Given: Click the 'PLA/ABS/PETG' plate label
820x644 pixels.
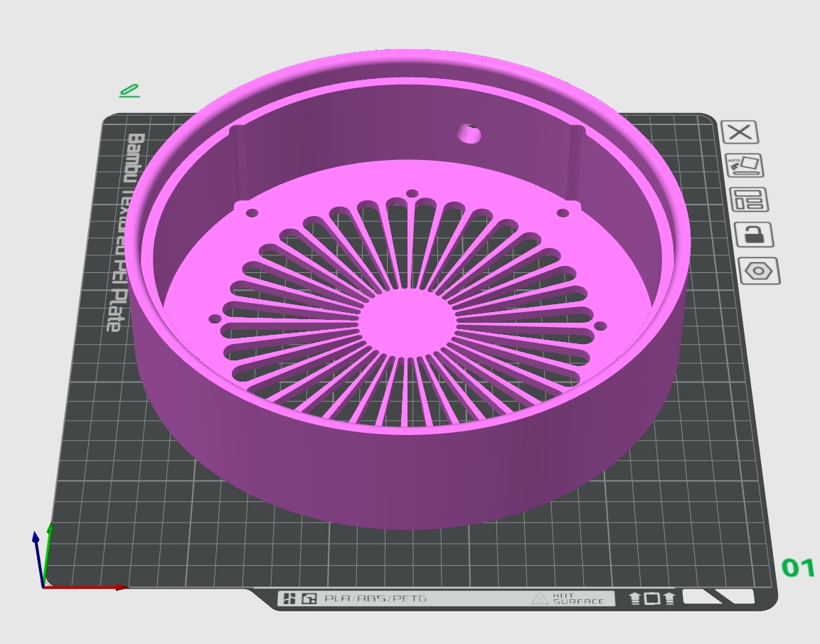Looking at the screenshot, I should click(x=375, y=599).
